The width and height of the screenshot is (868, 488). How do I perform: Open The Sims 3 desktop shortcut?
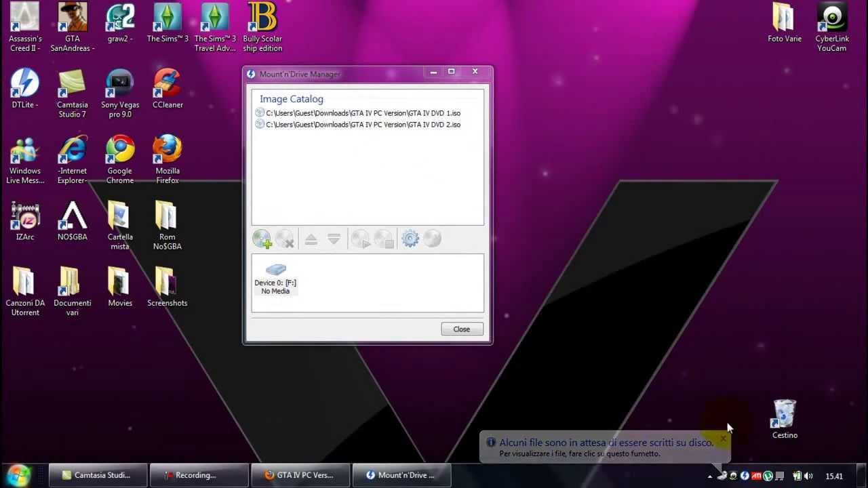click(x=167, y=24)
